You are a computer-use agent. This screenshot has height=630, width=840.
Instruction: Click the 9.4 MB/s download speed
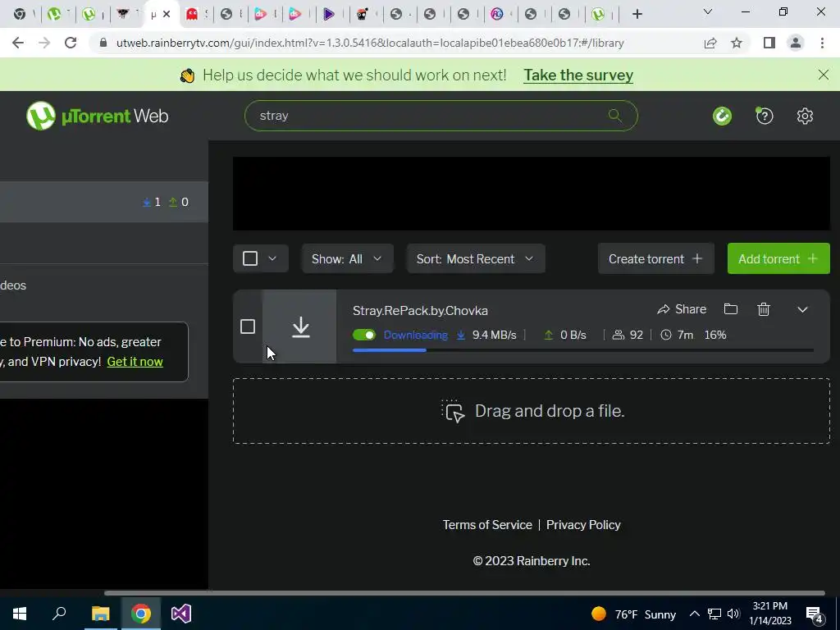click(x=494, y=336)
